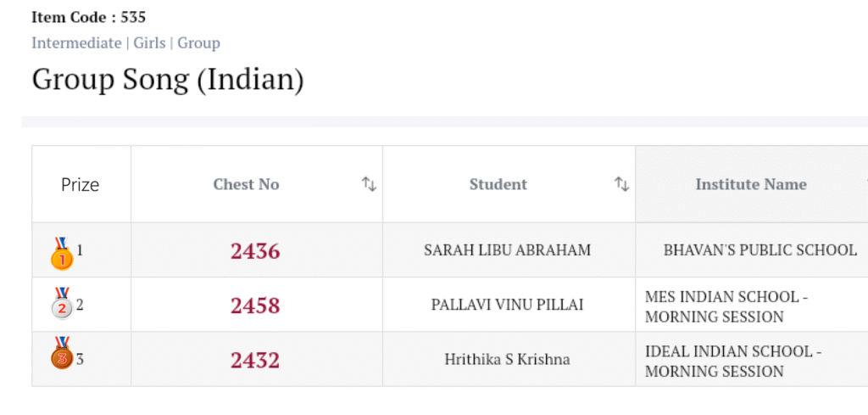Click Bhavan's Public School institute cell

tap(759, 250)
